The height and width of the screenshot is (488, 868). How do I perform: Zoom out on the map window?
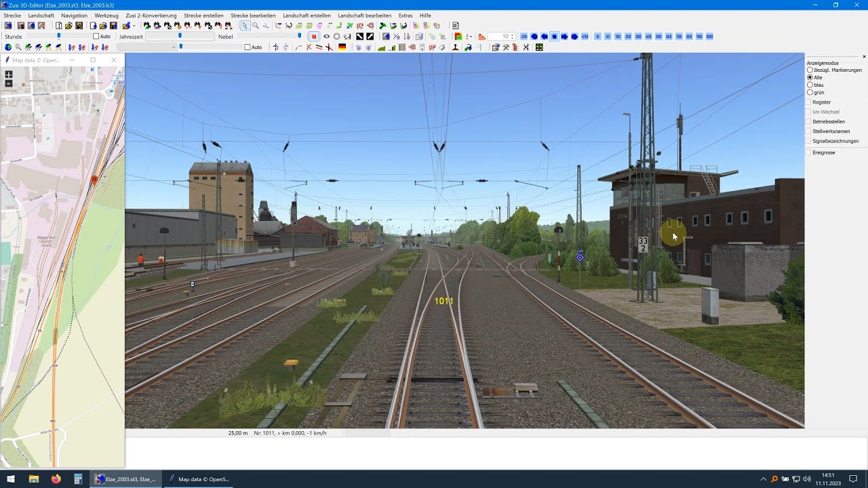click(9, 83)
